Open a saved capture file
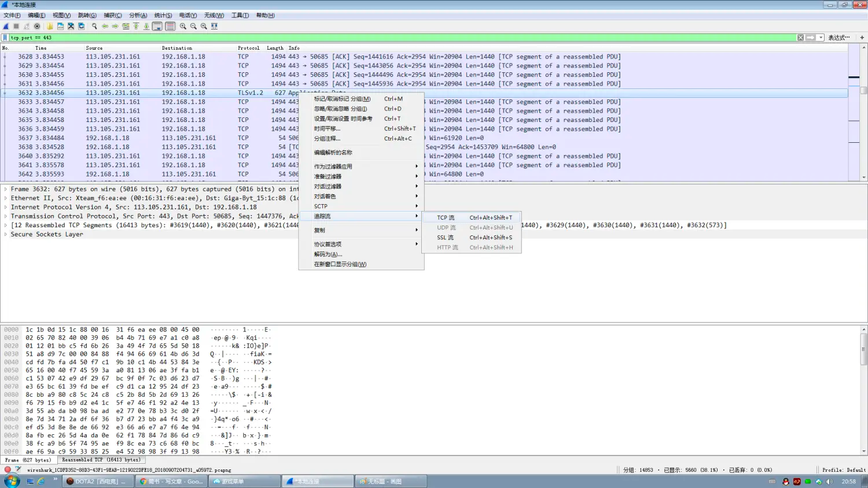This screenshot has height=488, width=868. 49,26
